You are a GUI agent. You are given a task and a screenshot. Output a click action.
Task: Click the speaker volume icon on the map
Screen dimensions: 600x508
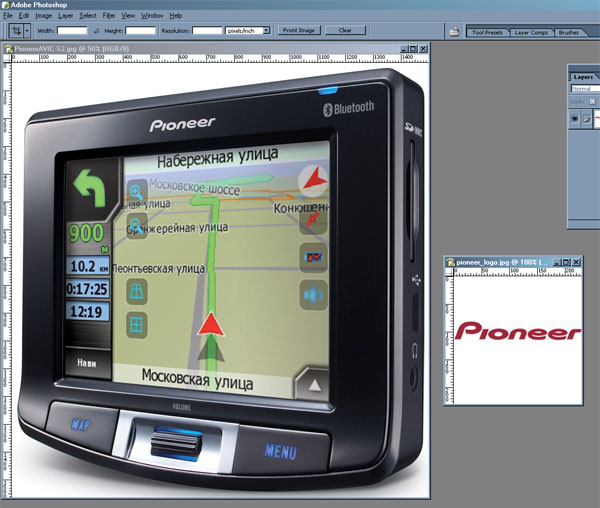pyautogui.click(x=314, y=295)
